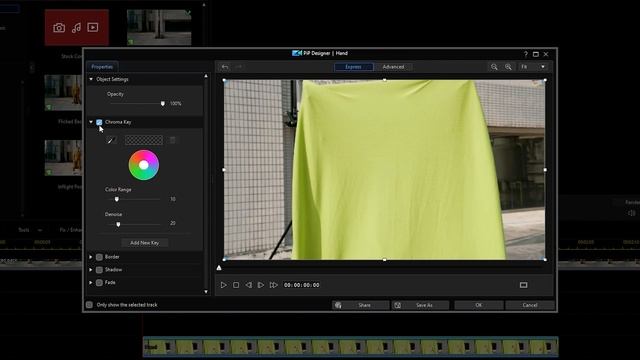Viewport: 640px width, 360px height.
Task: Fast forward the preview
Action: click(x=273, y=285)
